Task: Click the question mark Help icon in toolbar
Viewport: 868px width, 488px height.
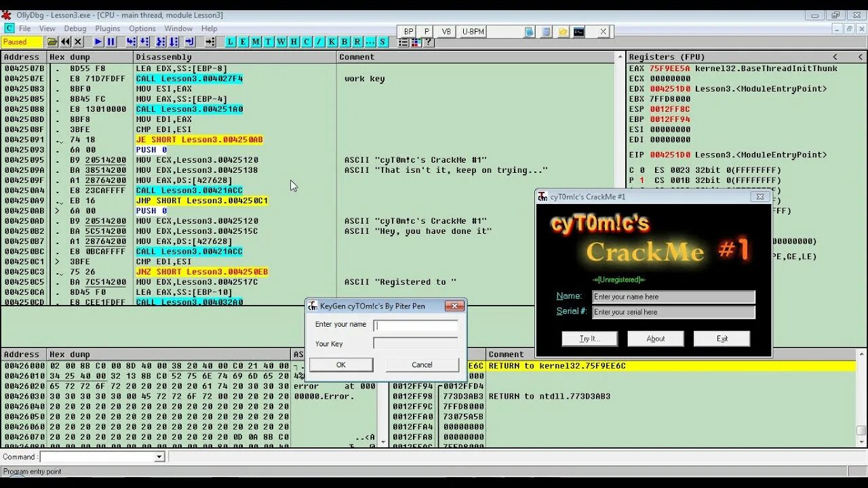Action: [429, 42]
